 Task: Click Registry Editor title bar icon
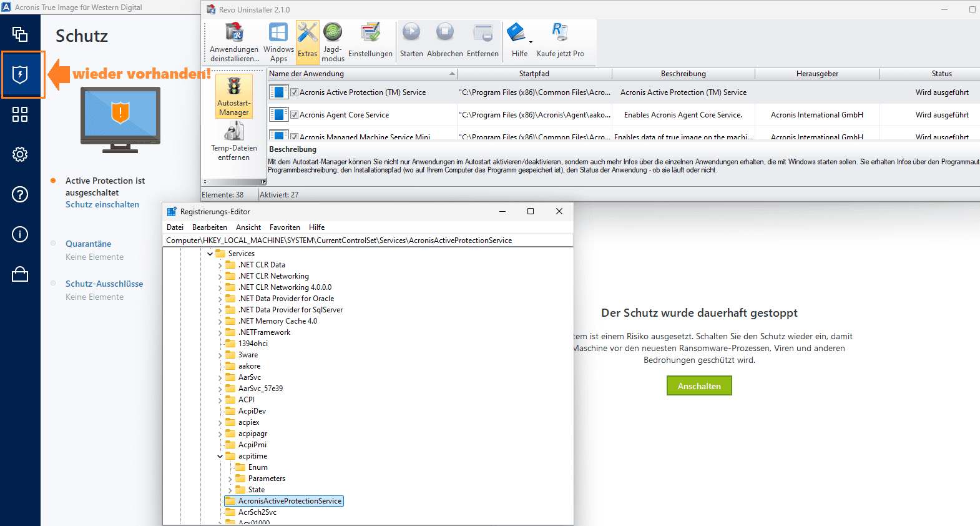click(172, 212)
